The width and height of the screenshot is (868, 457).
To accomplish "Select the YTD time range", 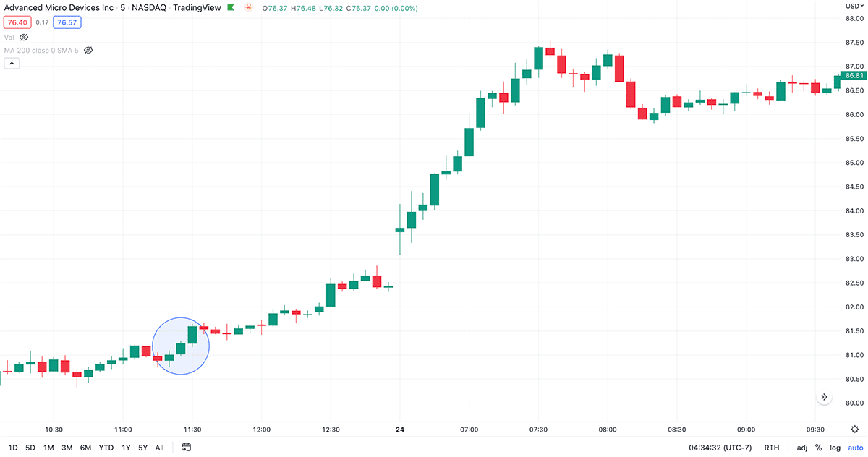I will (106, 448).
